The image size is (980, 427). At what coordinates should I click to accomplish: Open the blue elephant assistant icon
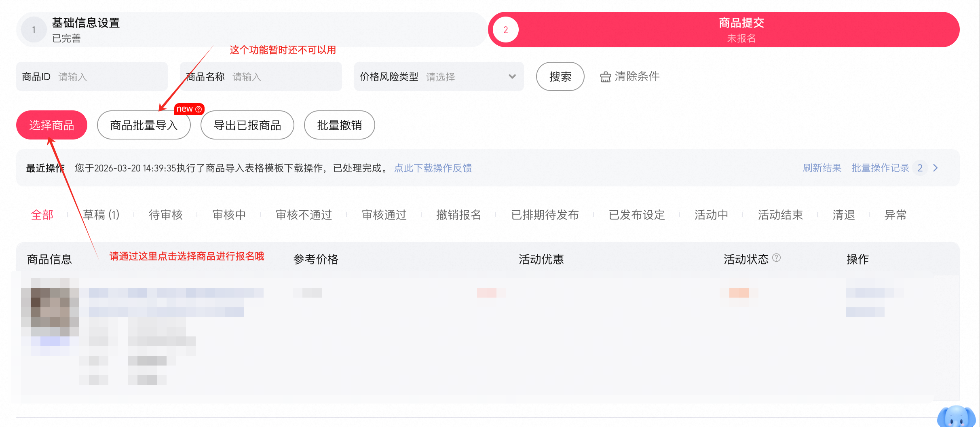click(x=957, y=417)
